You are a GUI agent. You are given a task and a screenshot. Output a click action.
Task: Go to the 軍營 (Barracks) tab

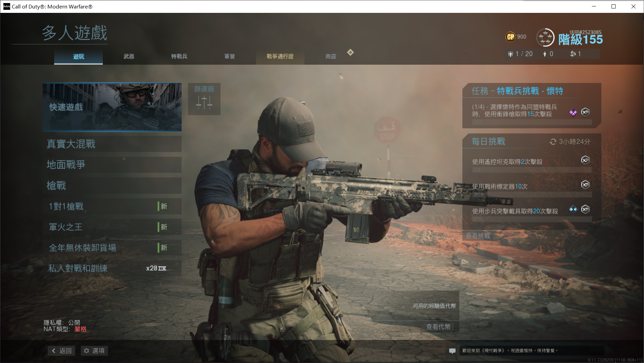[230, 57]
